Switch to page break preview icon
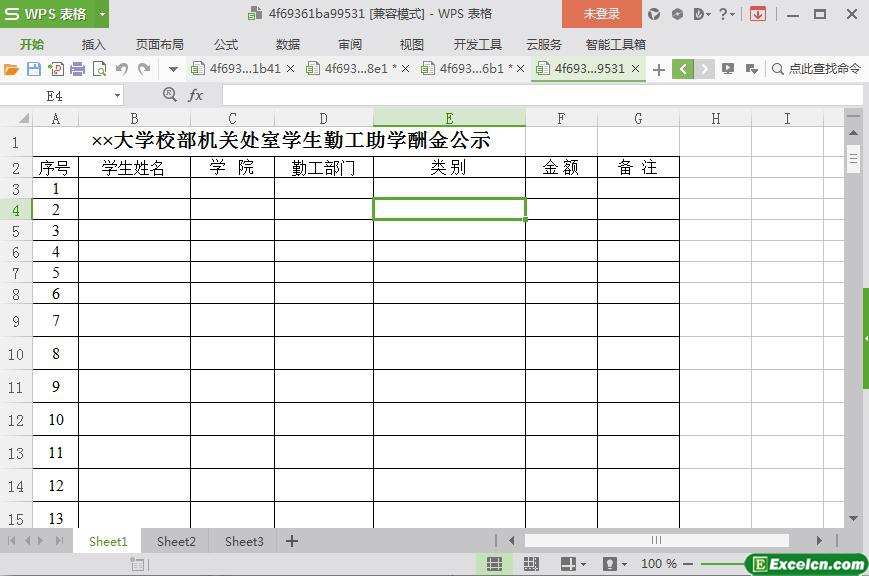 [531, 564]
